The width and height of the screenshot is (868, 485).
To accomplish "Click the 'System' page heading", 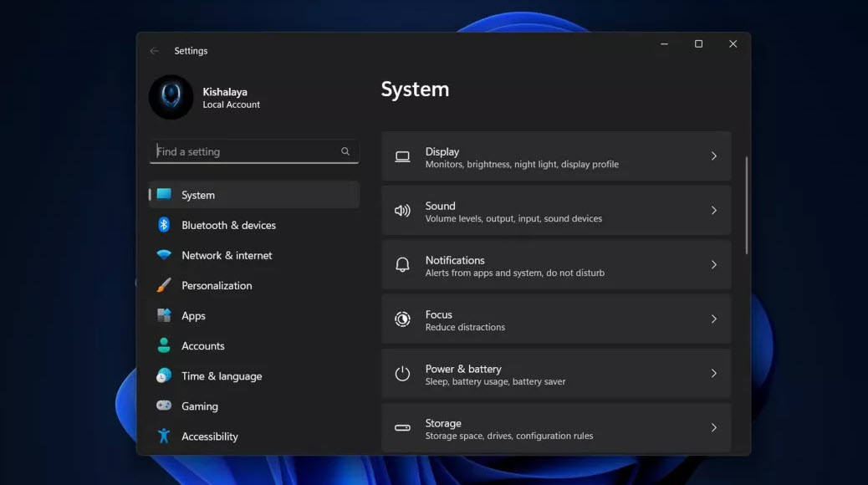I will 415,89.
